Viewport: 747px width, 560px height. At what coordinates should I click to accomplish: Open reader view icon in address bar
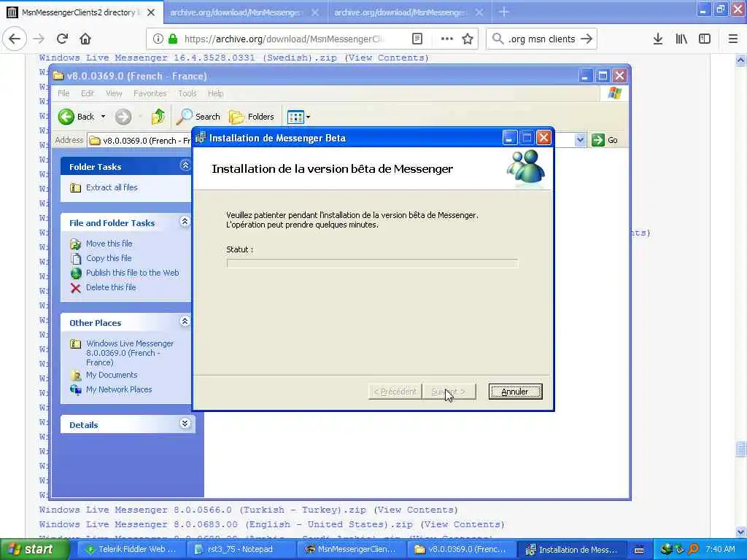click(x=417, y=39)
